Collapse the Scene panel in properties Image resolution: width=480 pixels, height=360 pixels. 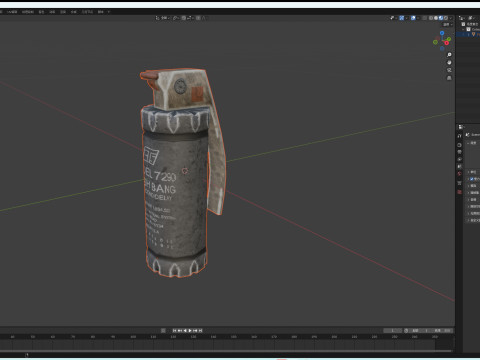click(x=468, y=143)
